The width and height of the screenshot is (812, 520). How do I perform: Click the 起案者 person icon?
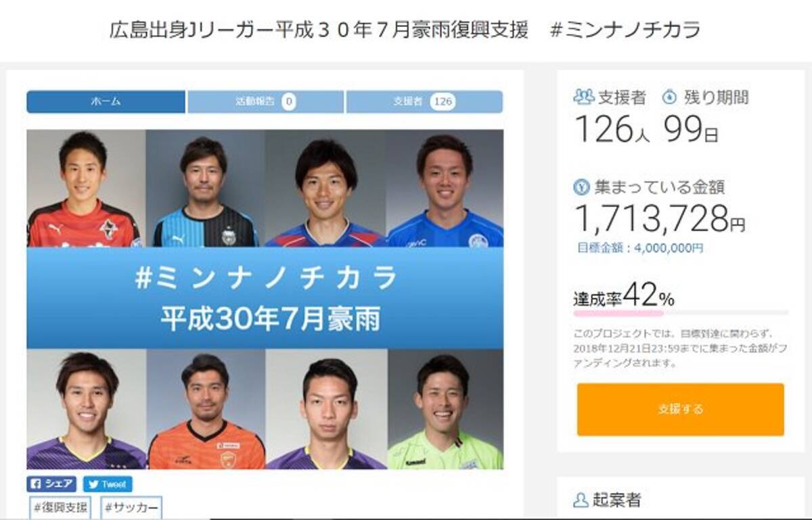(581, 500)
